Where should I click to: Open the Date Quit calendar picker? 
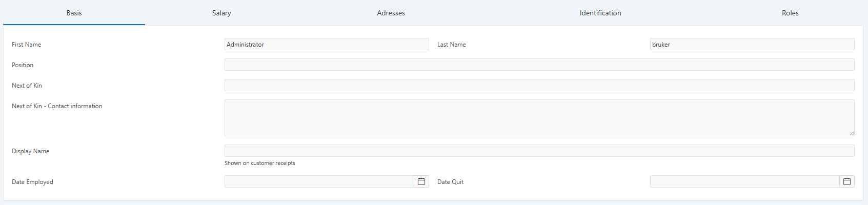point(847,181)
